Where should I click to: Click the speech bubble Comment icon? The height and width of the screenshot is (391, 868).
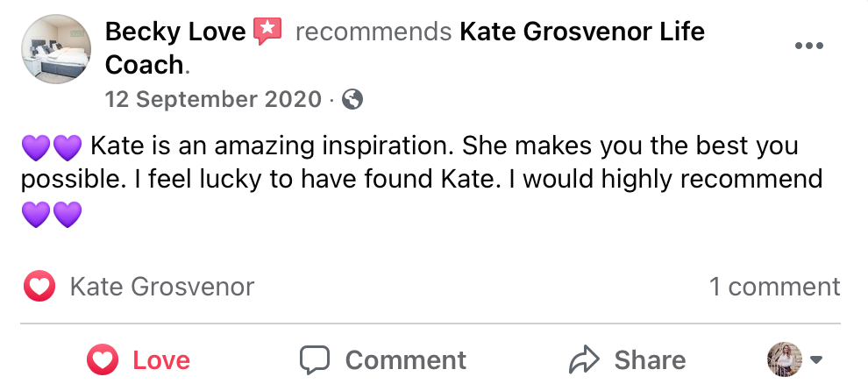tap(314, 359)
